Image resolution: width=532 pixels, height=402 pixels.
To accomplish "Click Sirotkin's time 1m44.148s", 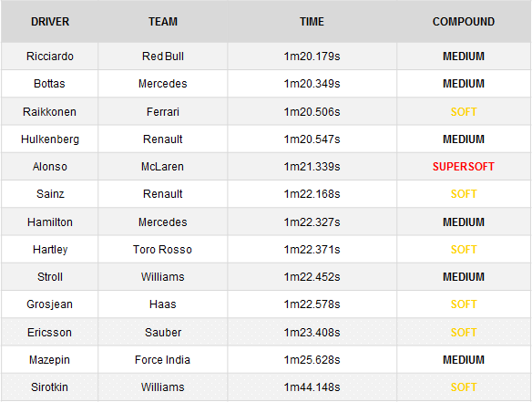I will [x=312, y=387].
